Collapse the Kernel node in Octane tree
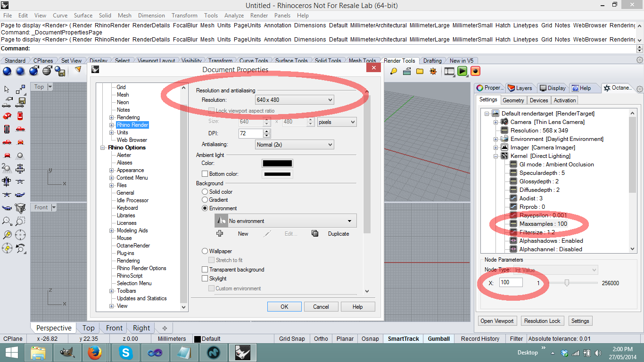The image size is (644, 362). 496,156
